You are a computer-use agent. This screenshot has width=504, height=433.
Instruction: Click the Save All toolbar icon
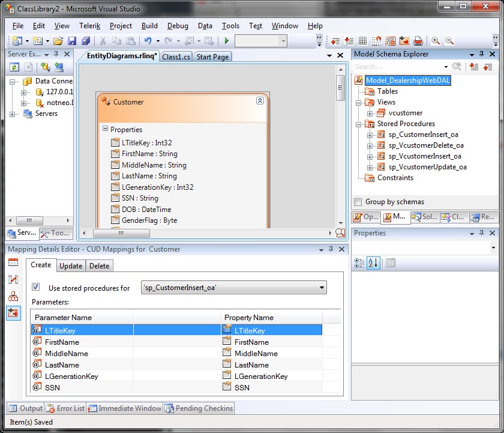(86, 41)
